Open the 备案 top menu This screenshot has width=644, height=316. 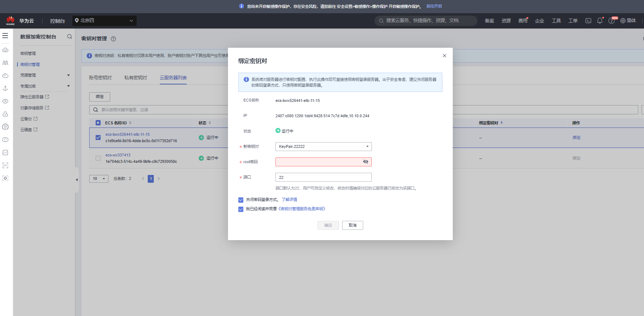(490, 21)
